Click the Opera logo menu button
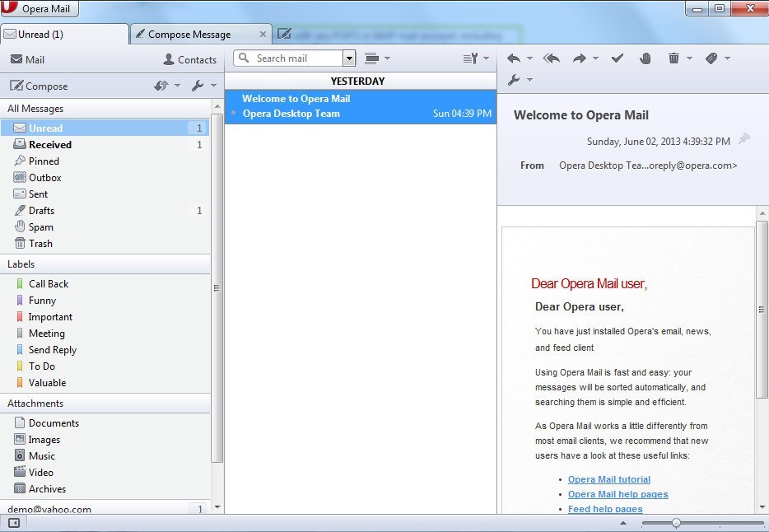The width and height of the screenshot is (769, 532). [x=40, y=8]
